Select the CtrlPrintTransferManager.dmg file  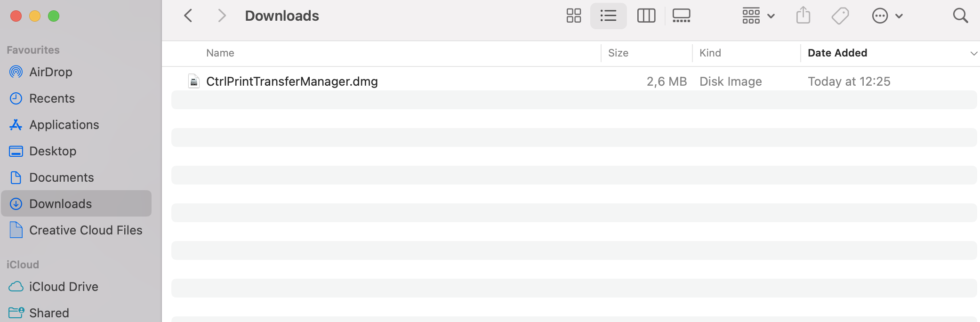pos(292,81)
